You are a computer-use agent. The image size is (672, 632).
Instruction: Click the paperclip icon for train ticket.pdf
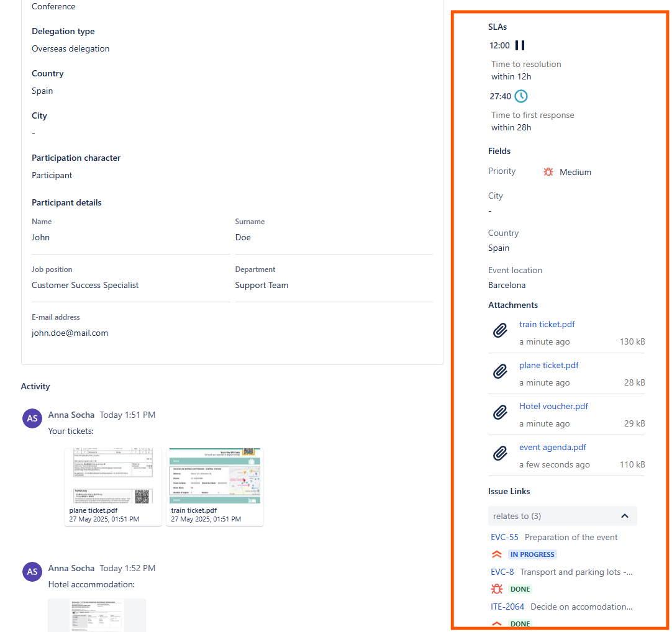(x=500, y=330)
